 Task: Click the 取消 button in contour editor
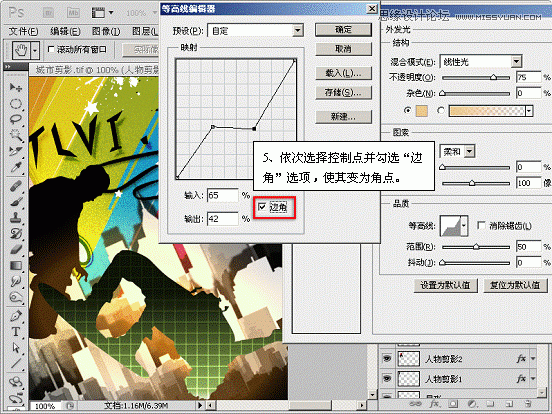[x=343, y=49]
